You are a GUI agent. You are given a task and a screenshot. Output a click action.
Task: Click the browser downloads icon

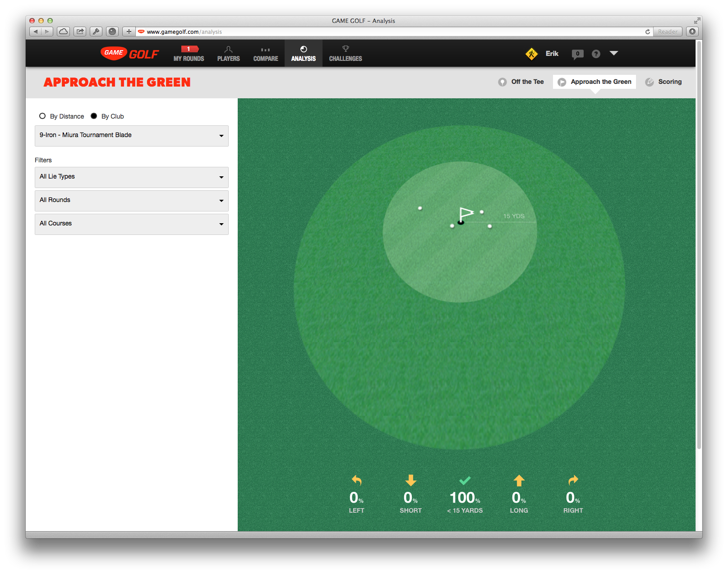[692, 32]
